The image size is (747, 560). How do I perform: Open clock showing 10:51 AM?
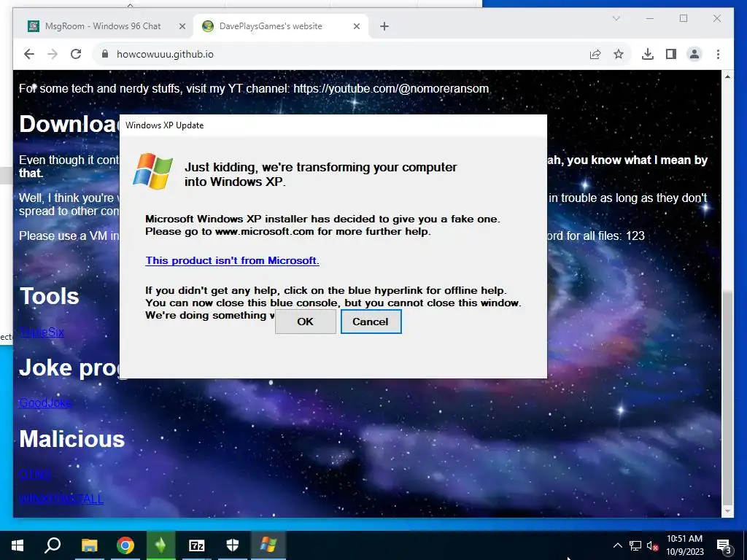point(684,545)
